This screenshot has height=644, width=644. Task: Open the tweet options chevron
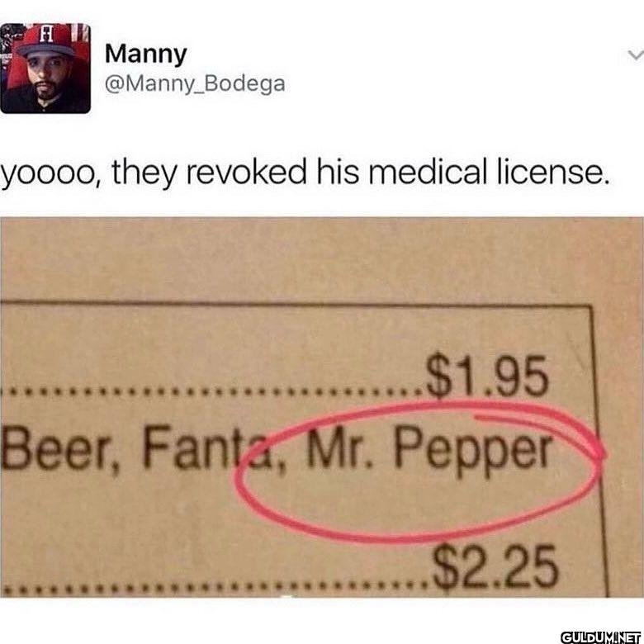636,55
